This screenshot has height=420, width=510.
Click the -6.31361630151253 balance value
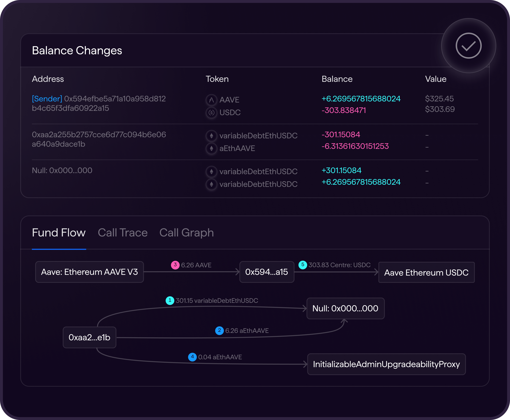[355, 146]
